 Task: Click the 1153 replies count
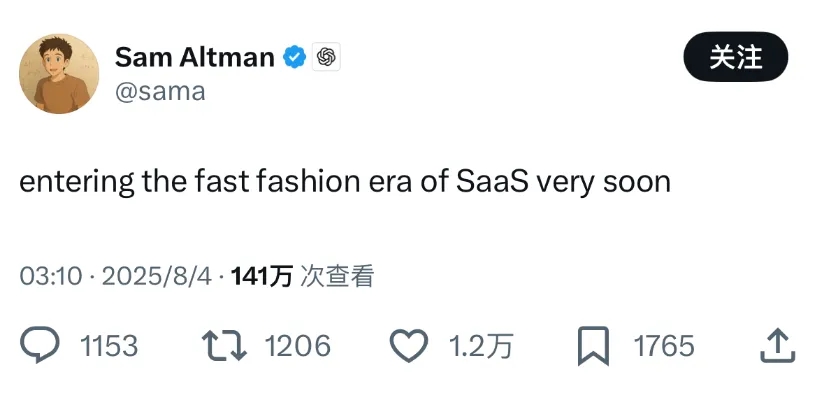pos(109,346)
